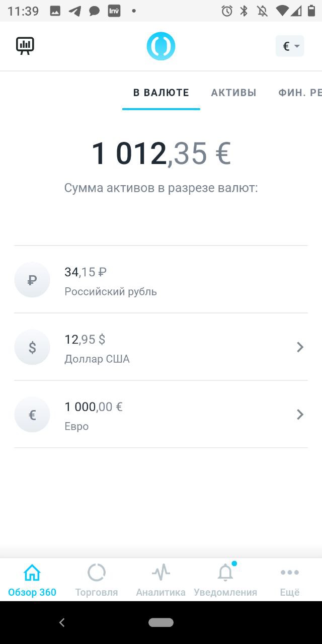Image resolution: width=322 pixels, height=644 pixels.
Task: Expand the Евро row chevron
Action: tap(300, 415)
